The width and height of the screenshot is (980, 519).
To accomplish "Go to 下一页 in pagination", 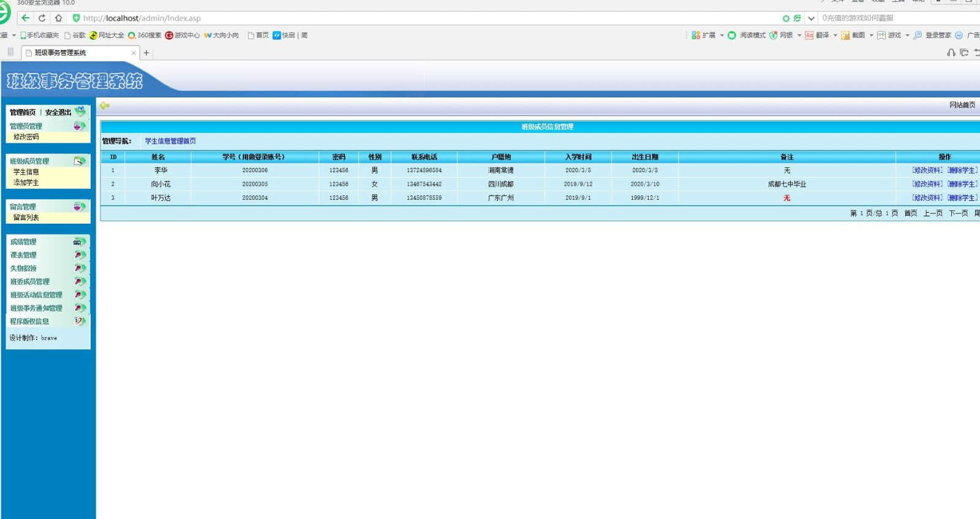I will [x=958, y=213].
